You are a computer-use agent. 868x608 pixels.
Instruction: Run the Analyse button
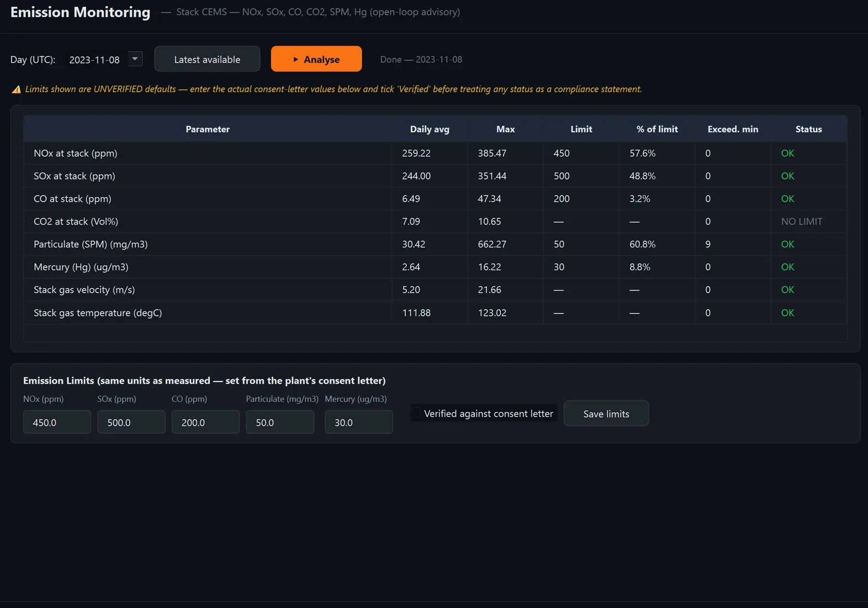(x=316, y=59)
